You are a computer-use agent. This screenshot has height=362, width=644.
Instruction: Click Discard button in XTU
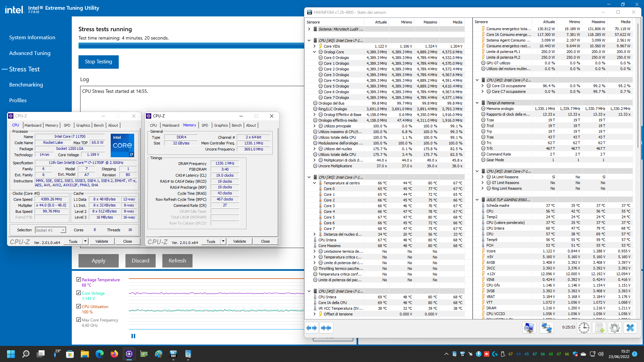coord(141,260)
